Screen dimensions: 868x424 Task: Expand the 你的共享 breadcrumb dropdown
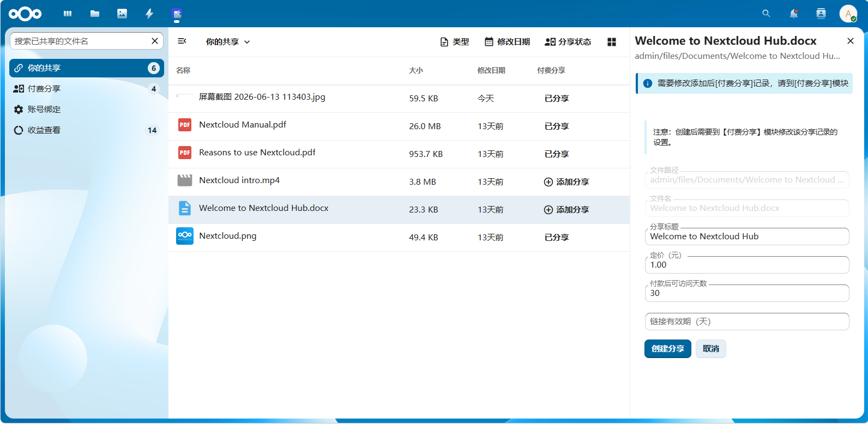point(228,42)
